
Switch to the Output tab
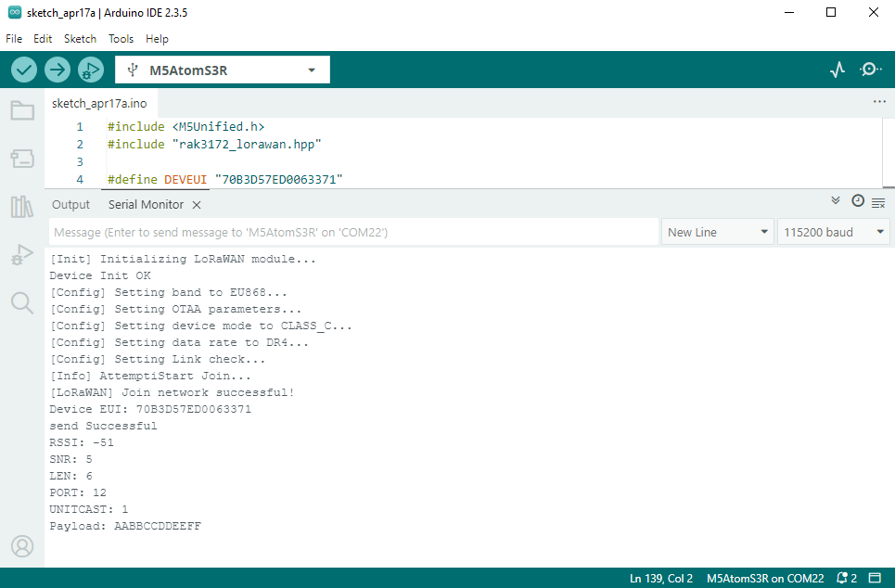70,204
